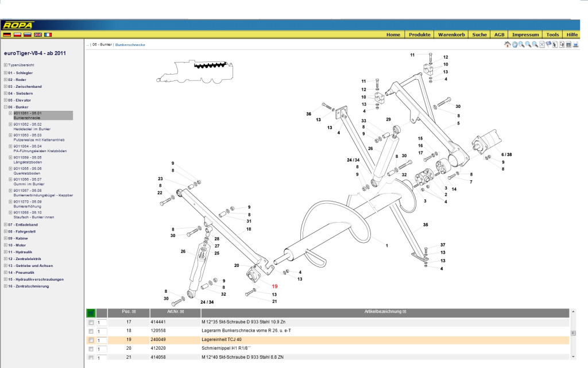Click the harvester silhouette thumbnail
This screenshot has height=368, width=588.
point(195,71)
